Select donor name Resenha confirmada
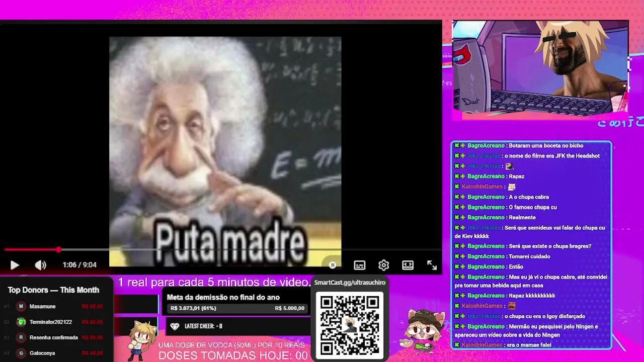This screenshot has width=644, height=362. [x=53, y=337]
